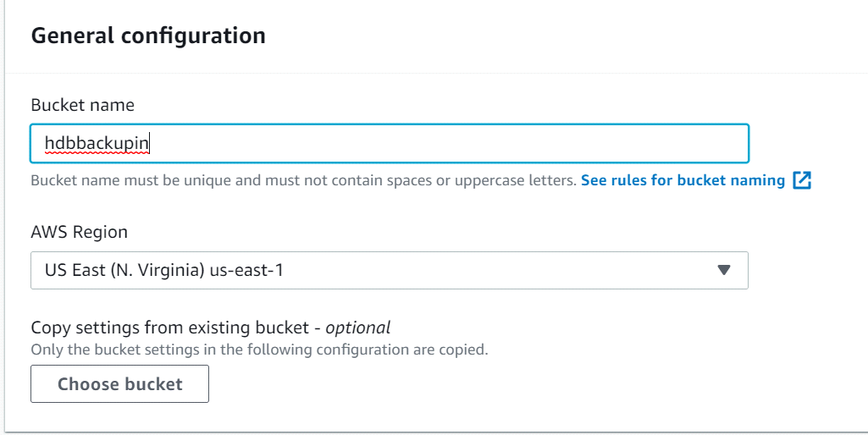Screen dimensions: 868x435
Task: Focus the Bucket name text field
Action: [x=389, y=144]
